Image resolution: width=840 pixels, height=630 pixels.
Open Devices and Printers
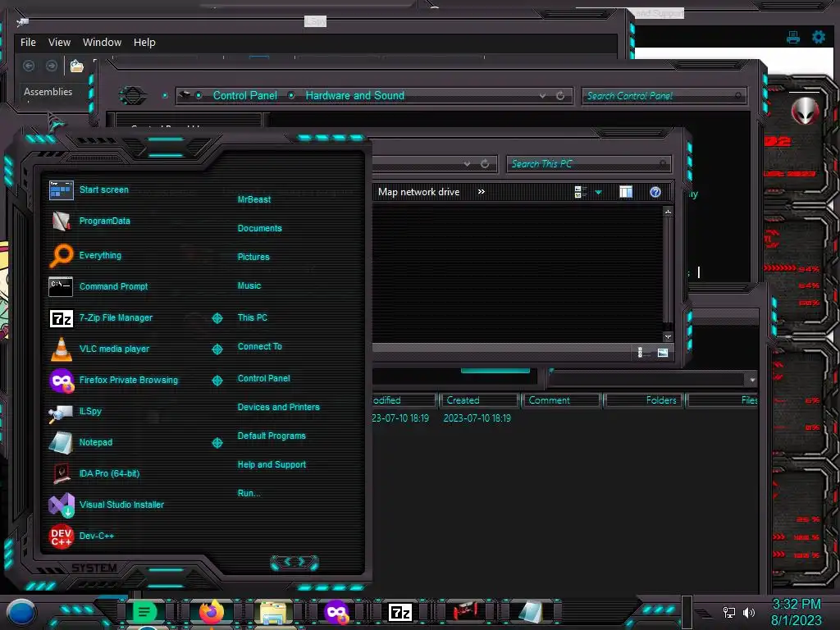click(x=278, y=407)
